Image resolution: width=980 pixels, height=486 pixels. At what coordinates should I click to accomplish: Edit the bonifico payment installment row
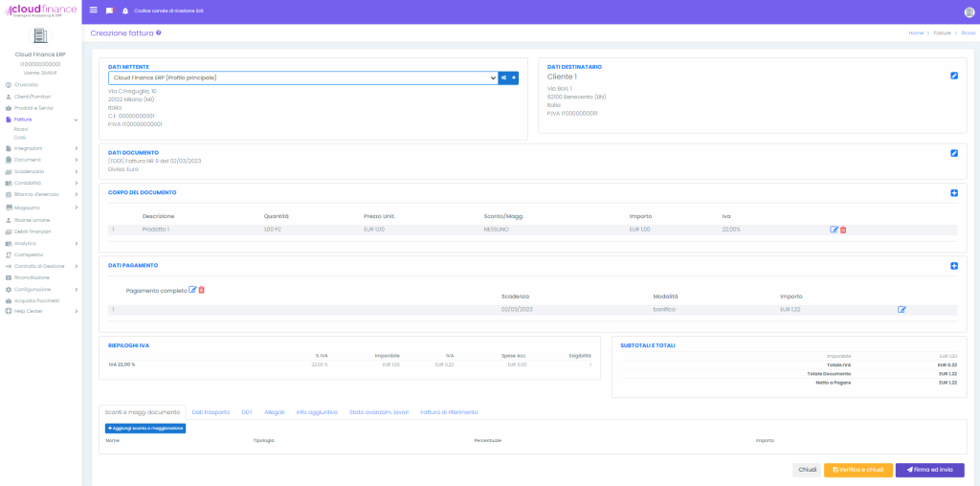(902, 309)
